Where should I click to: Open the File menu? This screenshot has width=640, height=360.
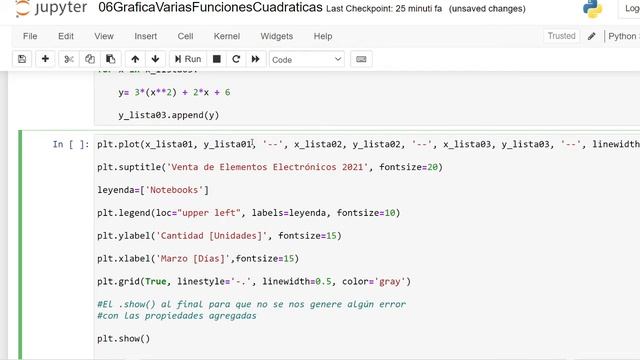click(30, 36)
